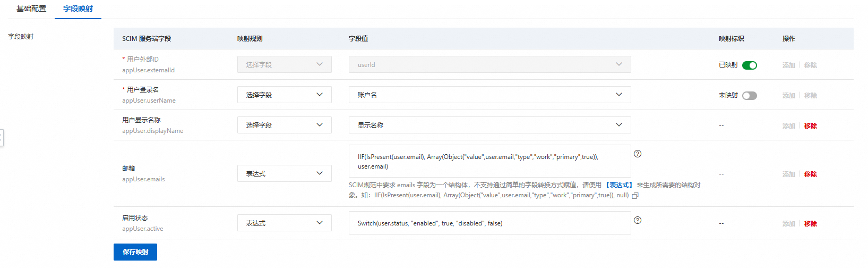
Task: Switch to the 基础配置 tab
Action: click(x=31, y=9)
